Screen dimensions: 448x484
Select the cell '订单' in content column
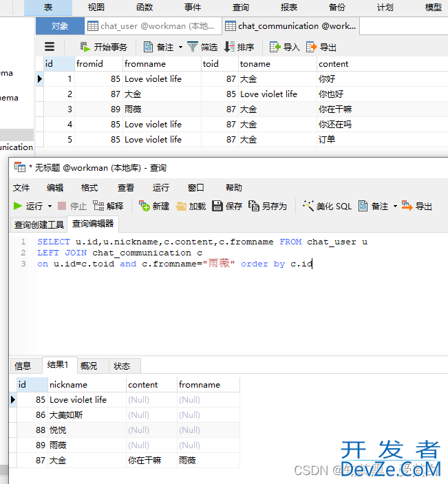(382, 140)
